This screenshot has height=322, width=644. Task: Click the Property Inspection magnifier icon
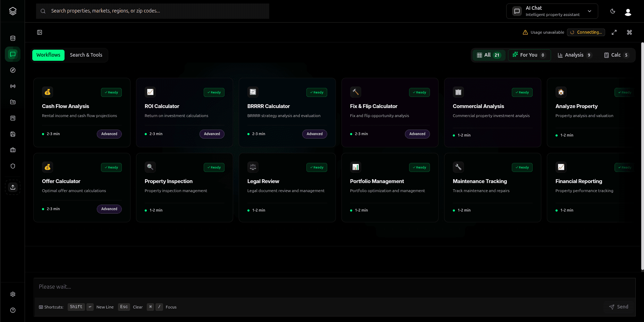click(150, 167)
